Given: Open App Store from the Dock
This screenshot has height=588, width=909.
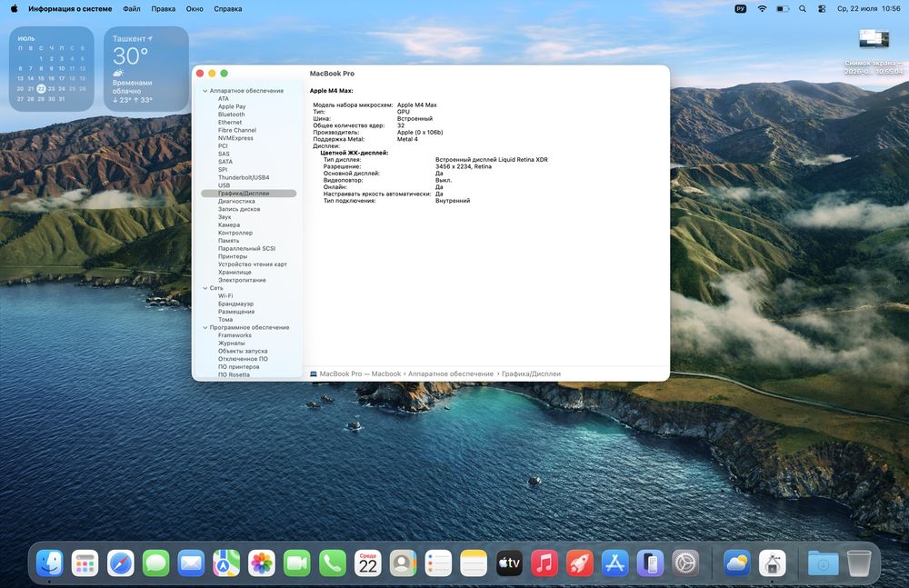Looking at the screenshot, I should [x=615, y=563].
